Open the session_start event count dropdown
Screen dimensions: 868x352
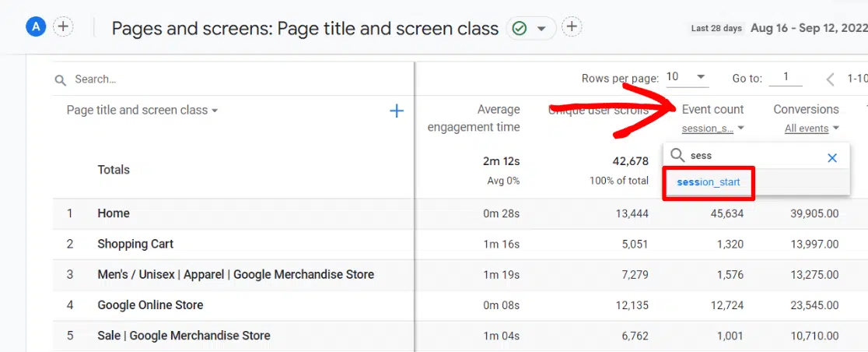pos(712,128)
